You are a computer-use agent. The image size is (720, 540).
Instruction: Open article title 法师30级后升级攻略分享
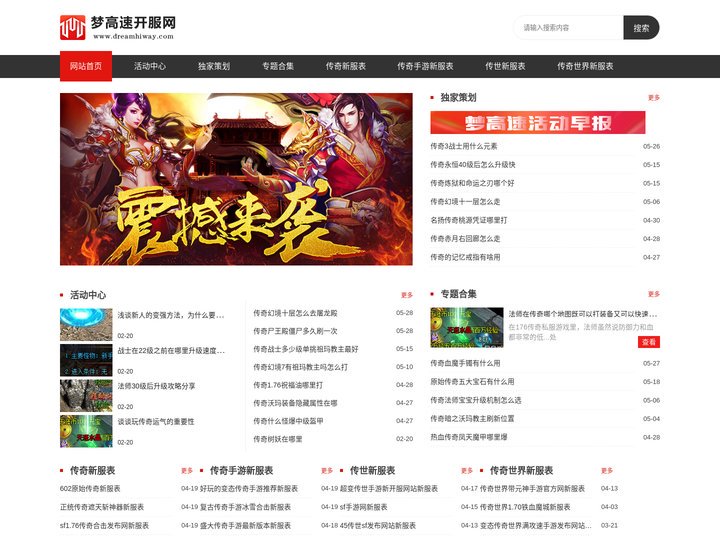coord(156,386)
